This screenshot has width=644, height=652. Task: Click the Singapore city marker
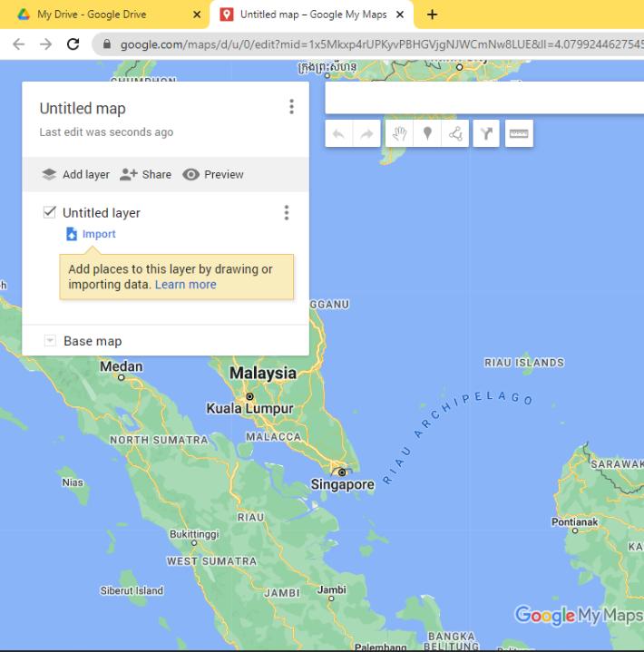click(342, 472)
